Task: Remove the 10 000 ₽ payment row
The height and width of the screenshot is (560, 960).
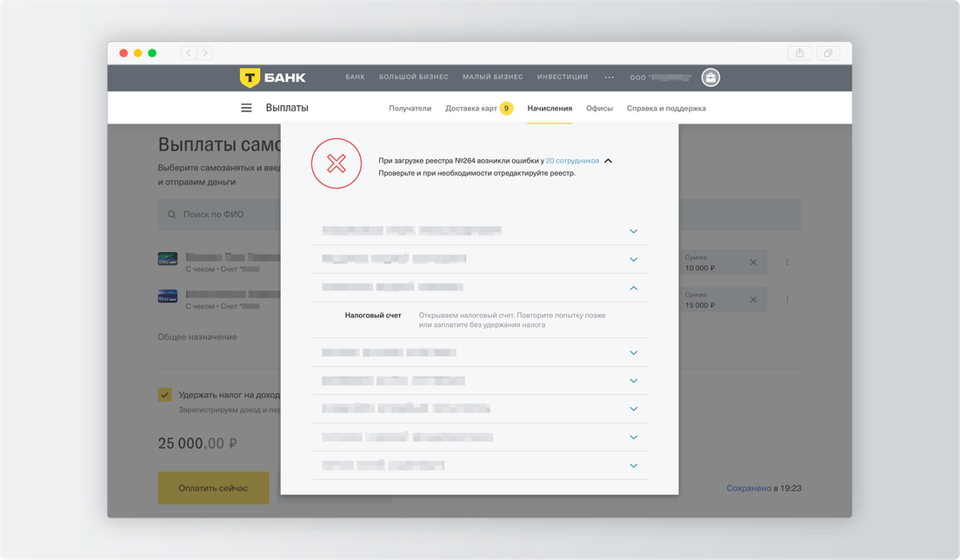Action: point(753,263)
